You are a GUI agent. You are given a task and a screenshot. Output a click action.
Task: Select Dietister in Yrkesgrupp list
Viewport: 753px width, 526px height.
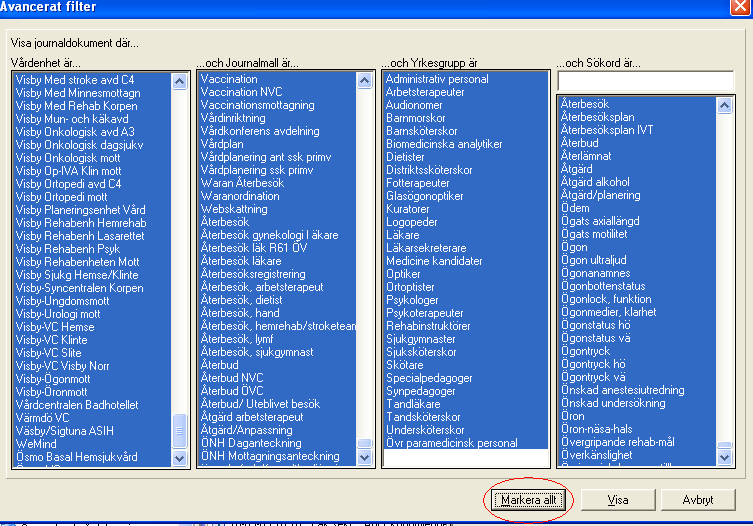pyautogui.click(x=405, y=157)
